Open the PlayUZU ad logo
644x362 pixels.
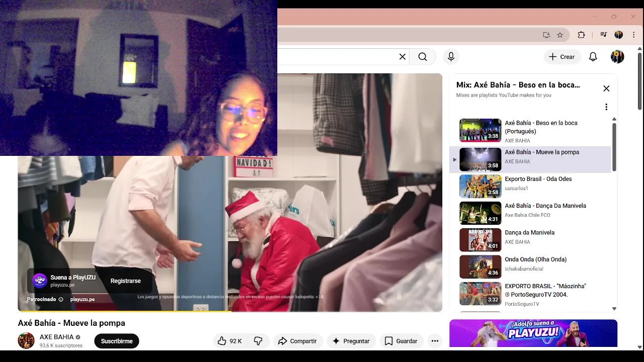pos(40,281)
